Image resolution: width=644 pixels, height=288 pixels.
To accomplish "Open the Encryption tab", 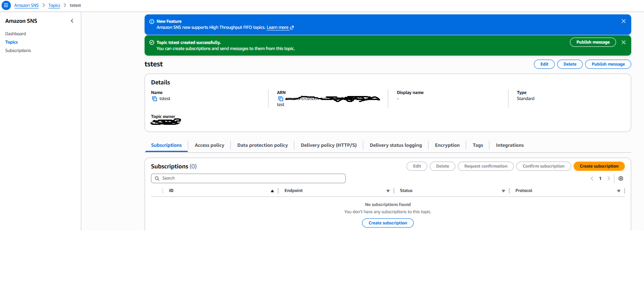I will pyautogui.click(x=447, y=145).
